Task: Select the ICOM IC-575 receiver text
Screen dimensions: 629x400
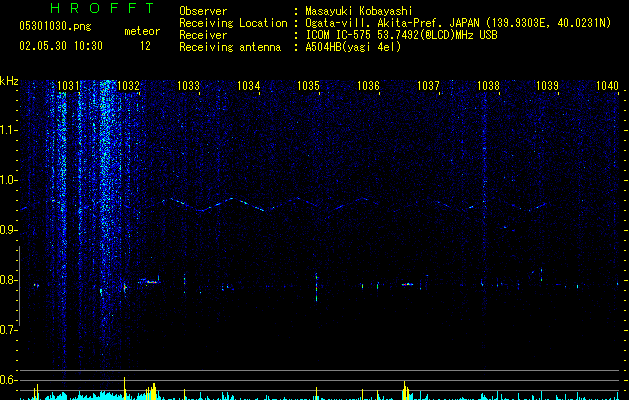Action: pos(401,35)
